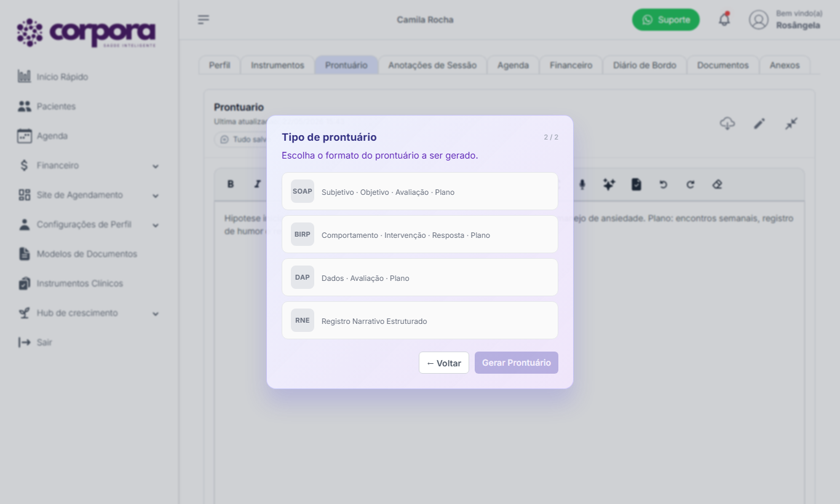Click the eraser icon in editor toolbar
The image size is (840, 504).
coord(717,184)
